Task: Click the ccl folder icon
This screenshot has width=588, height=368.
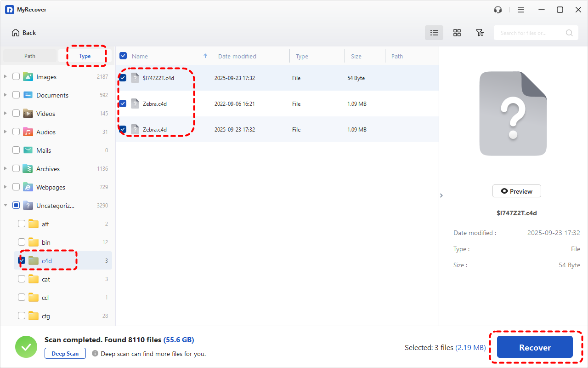Action: click(34, 298)
